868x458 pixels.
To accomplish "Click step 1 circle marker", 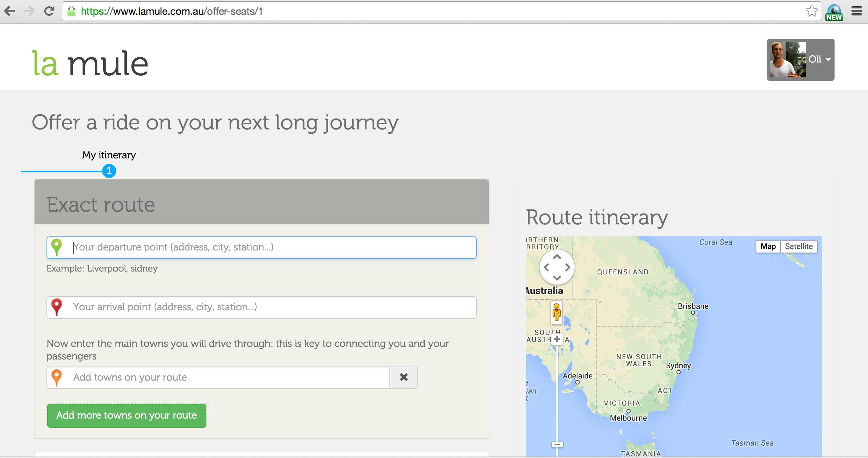I will pyautogui.click(x=109, y=171).
